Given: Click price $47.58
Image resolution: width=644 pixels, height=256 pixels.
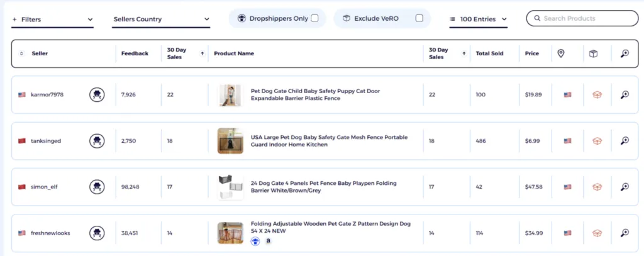Looking at the screenshot, I should tap(533, 187).
